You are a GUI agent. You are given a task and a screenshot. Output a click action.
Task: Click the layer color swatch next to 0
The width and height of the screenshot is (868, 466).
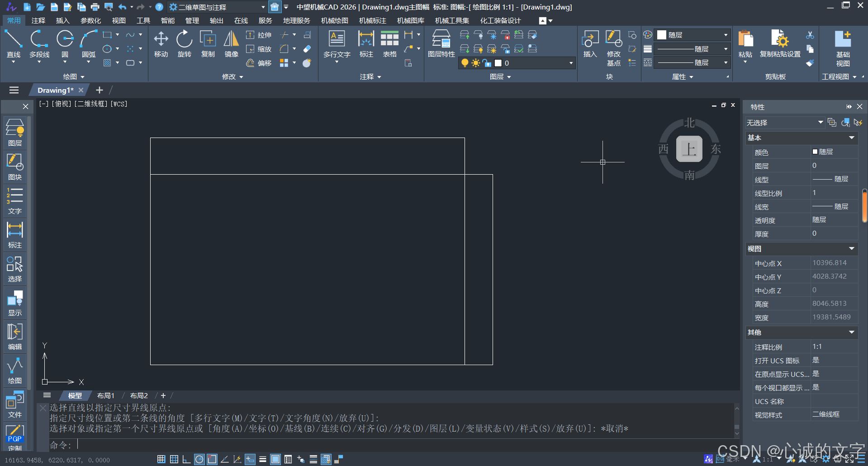pos(498,63)
